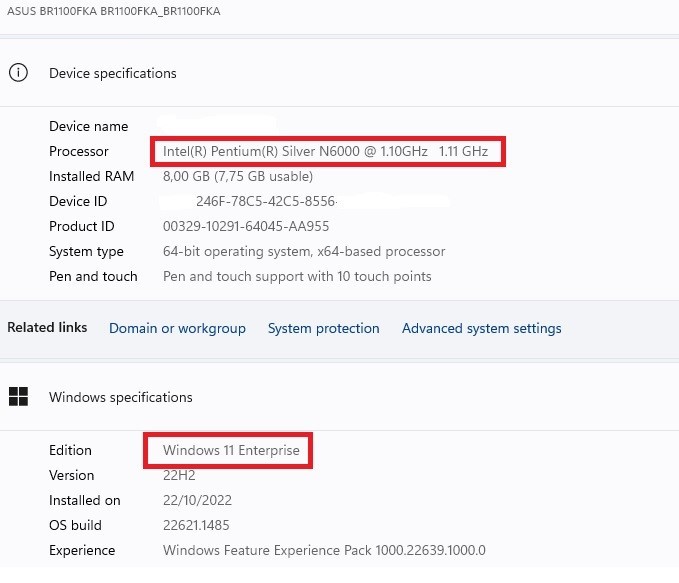This screenshot has height=583, width=679.
Task: Click the Device specifications info icon
Action: pos(18,72)
